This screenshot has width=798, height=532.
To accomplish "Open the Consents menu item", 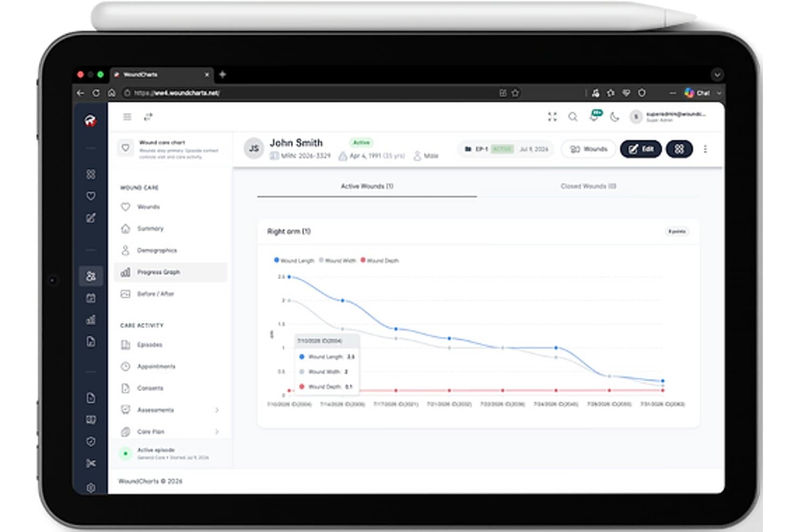I will (x=170, y=388).
